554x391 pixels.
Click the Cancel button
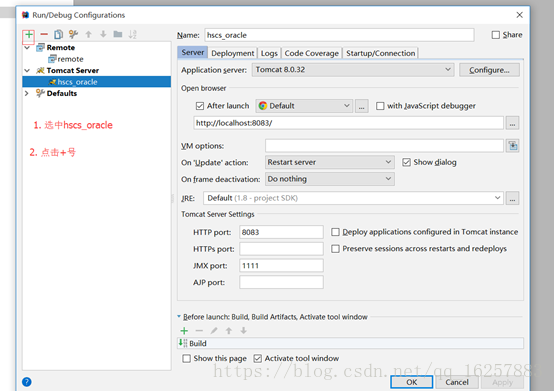click(457, 382)
